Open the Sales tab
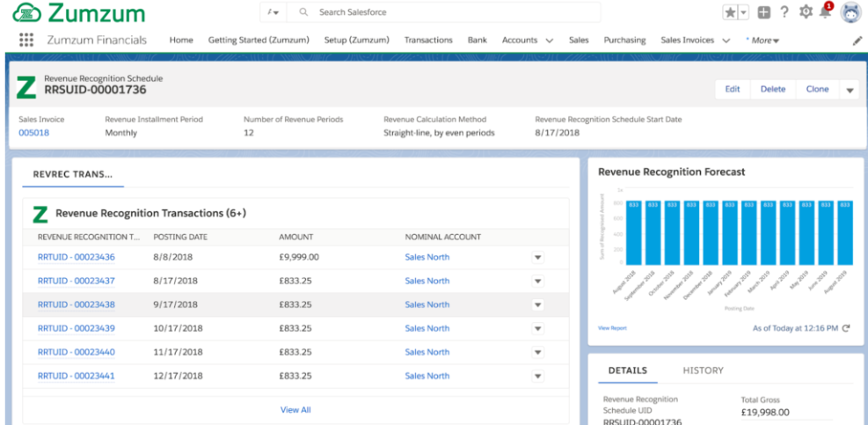Screen dimensions: 868x425 (x=579, y=40)
